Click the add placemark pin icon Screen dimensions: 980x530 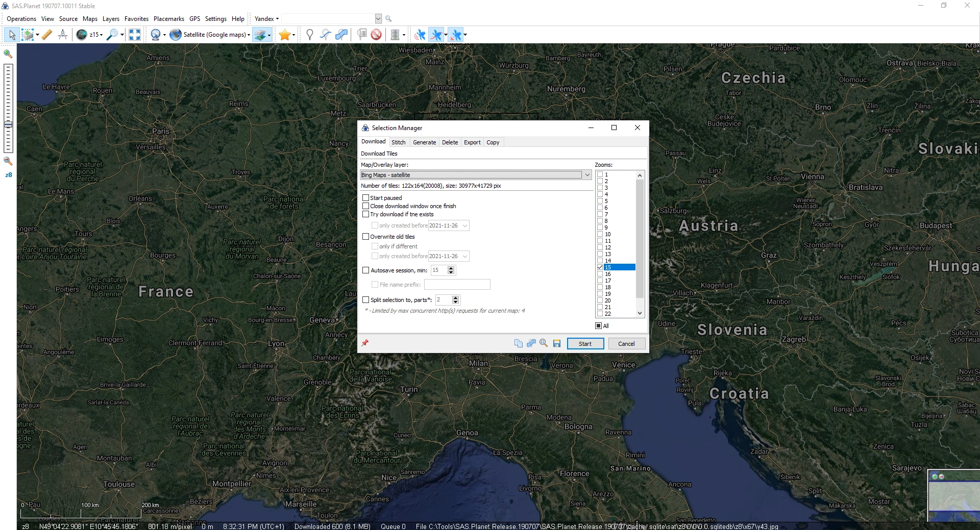[309, 35]
